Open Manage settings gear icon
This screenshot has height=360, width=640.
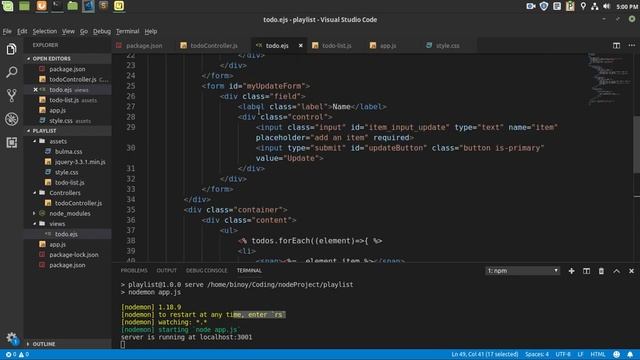point(11,338)
